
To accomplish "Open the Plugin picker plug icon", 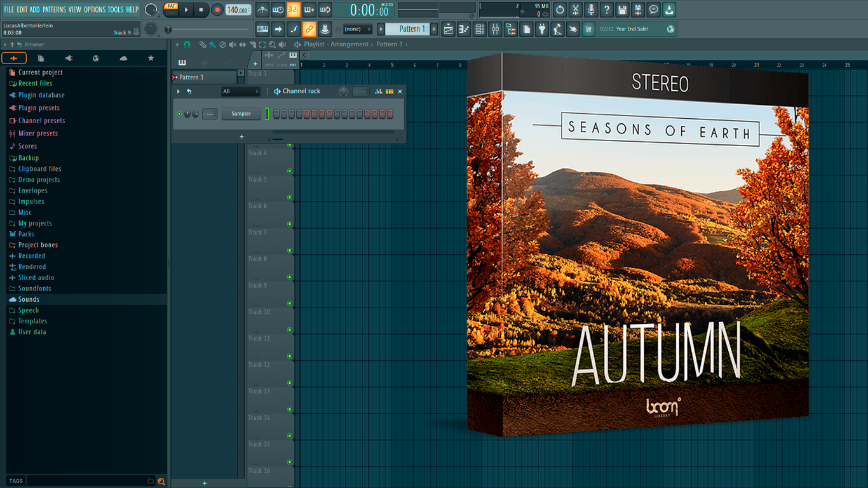I will (x=542, y=29).
